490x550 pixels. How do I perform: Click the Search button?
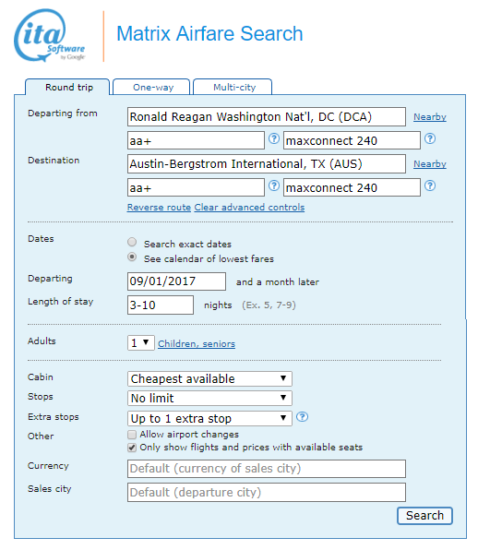tap(425, 516)
